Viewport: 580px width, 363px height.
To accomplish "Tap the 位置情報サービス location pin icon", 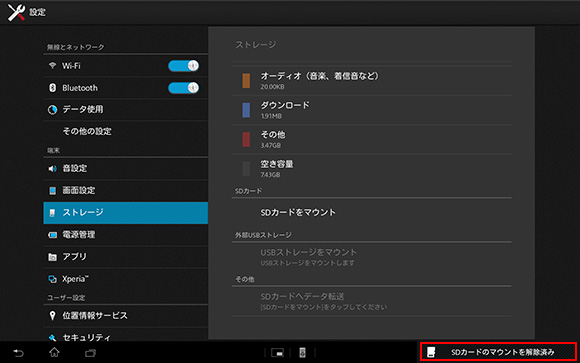I will tap(53, 316).
